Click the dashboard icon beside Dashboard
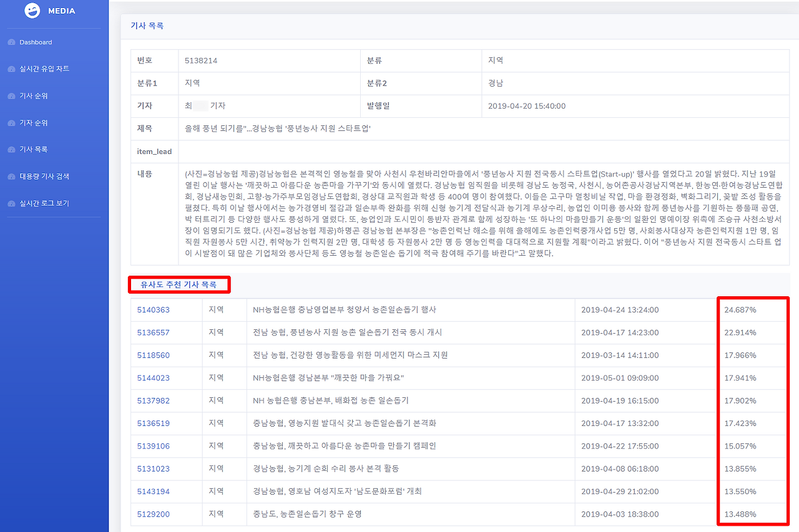 coord(11,42)
